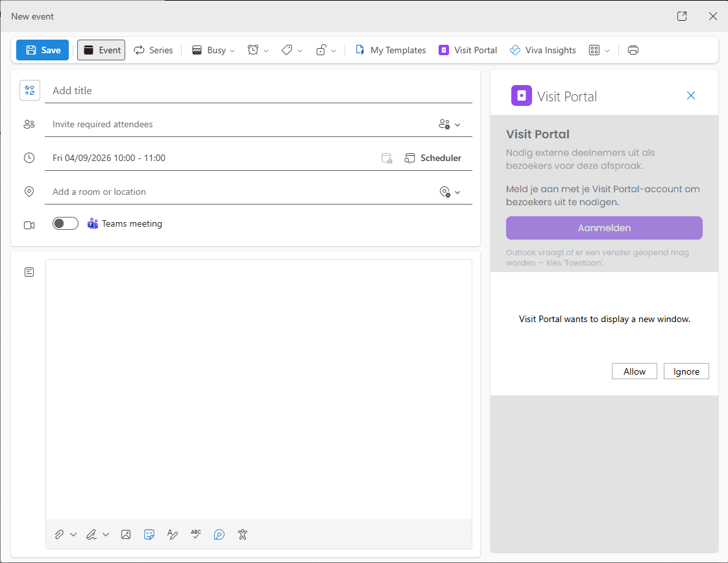Click the description lines icon left of body

point(29,272)
